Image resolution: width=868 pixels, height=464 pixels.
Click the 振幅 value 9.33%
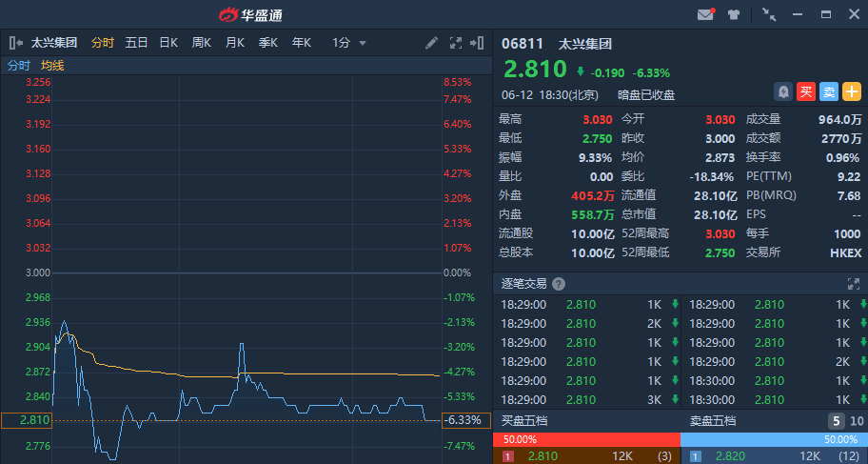click(596, 158)
